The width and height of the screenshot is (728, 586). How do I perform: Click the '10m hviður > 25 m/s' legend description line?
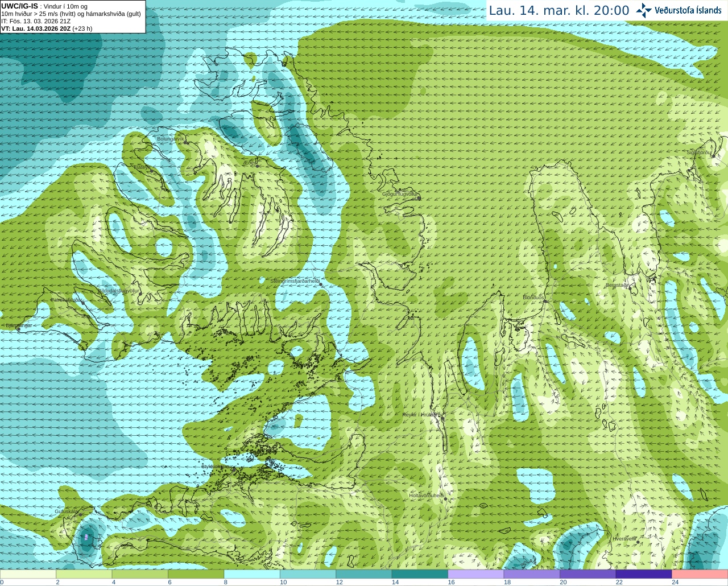(x=71, y=14)
